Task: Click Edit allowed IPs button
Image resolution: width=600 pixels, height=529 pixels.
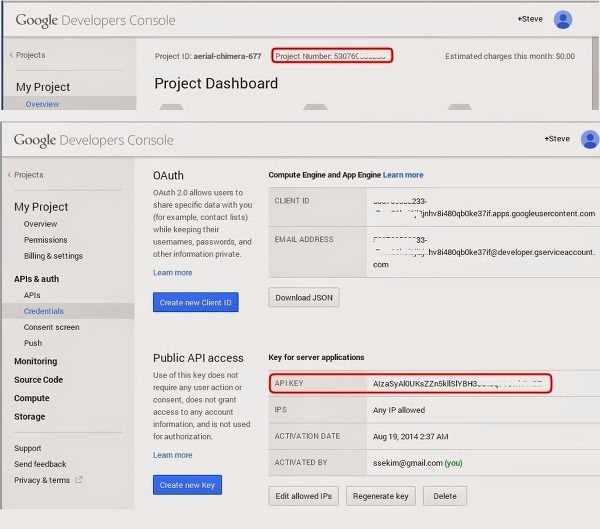Action: (x=303, y=496)
